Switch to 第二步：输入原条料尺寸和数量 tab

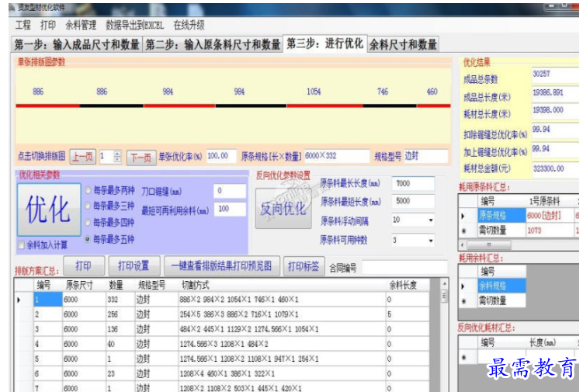213,44
